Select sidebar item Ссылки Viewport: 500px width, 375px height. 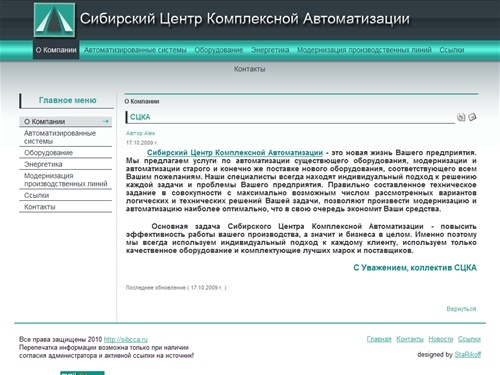[x=66, y=195]
